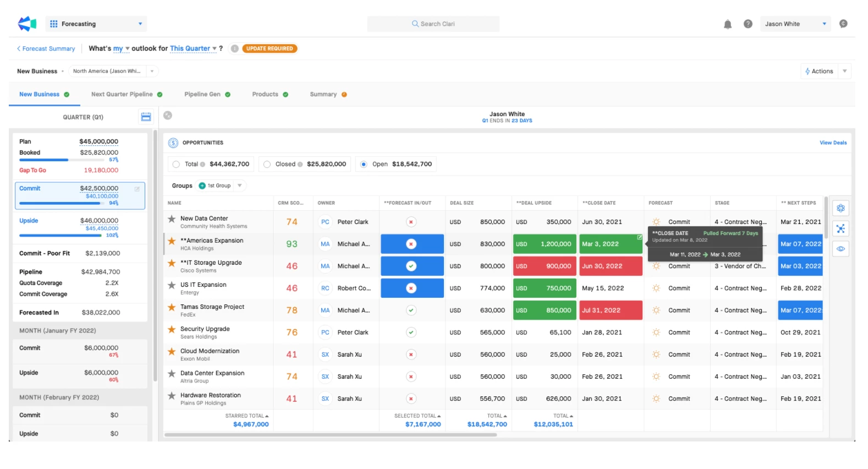
Task: Click the View Deals link
Action: click(833, 143)
